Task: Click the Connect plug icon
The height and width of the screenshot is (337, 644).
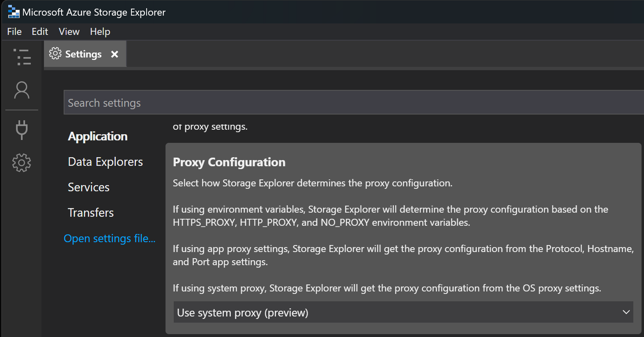Action: point(22,130)
